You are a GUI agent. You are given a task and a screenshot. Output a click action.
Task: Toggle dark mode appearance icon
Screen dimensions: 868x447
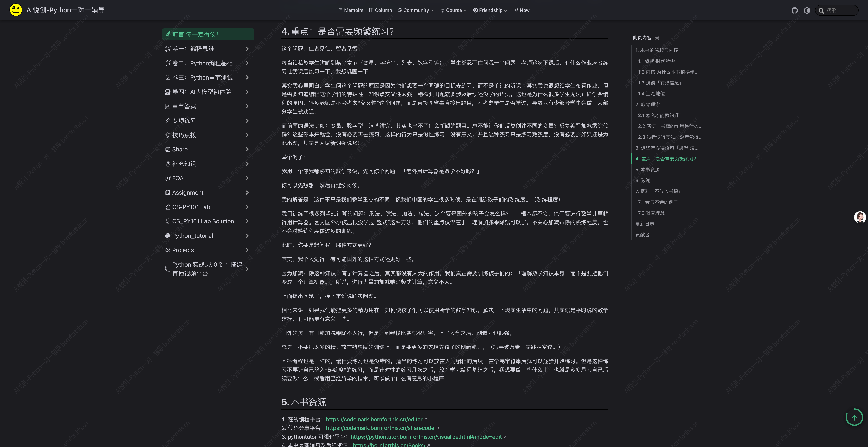[807, 11]
